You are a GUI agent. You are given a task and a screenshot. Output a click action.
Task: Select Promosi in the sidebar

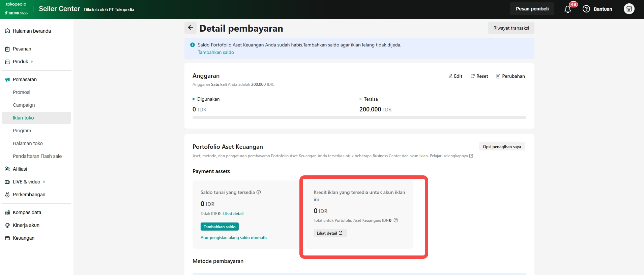pos(22,92)
